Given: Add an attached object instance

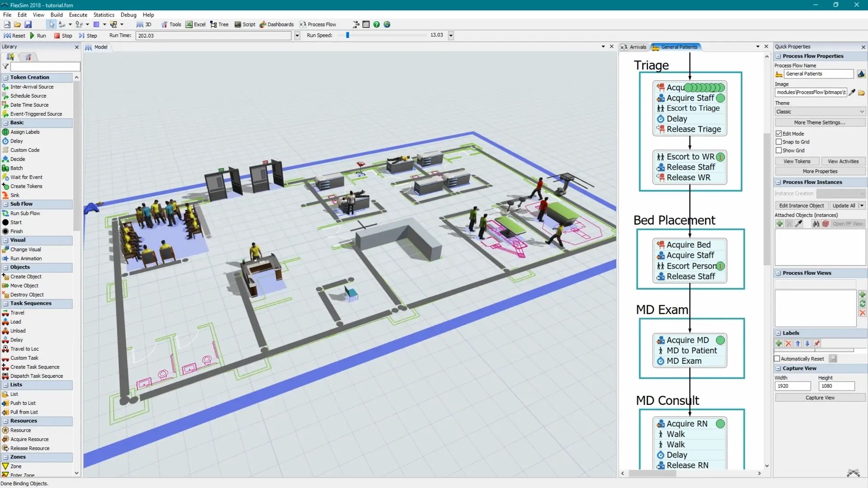Looking at the screenshot, I should 780,223.
